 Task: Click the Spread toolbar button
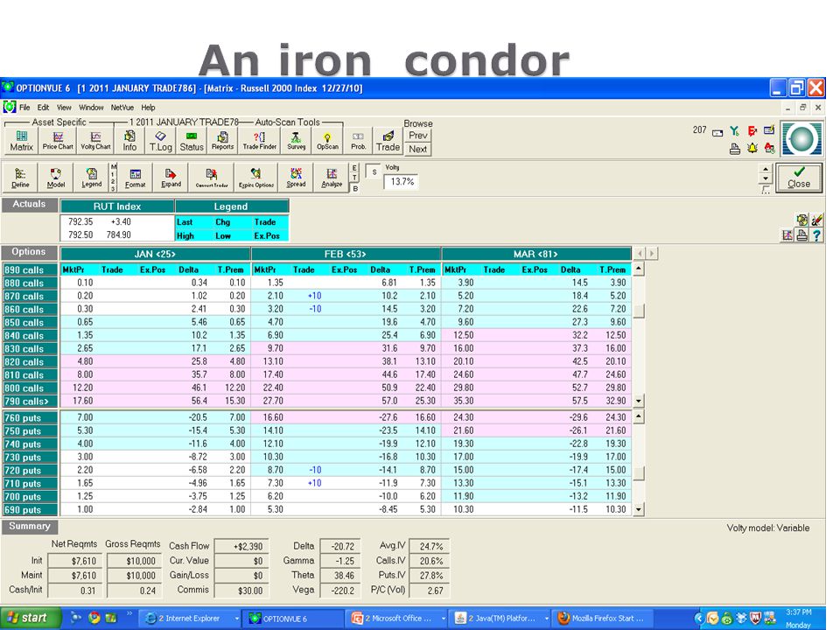click(296, 178)
